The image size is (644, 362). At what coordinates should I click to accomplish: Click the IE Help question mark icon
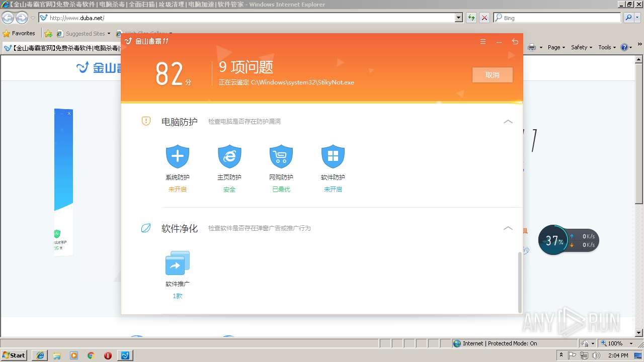pyautogui.click(x=624, y=47)
